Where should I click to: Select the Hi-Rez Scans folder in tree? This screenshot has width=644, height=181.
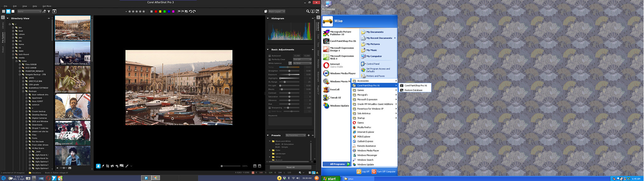[x=38, y=148]
